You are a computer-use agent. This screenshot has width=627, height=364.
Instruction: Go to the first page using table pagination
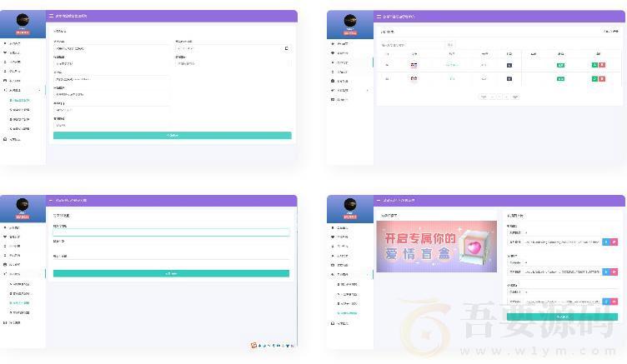pos(484,97)
